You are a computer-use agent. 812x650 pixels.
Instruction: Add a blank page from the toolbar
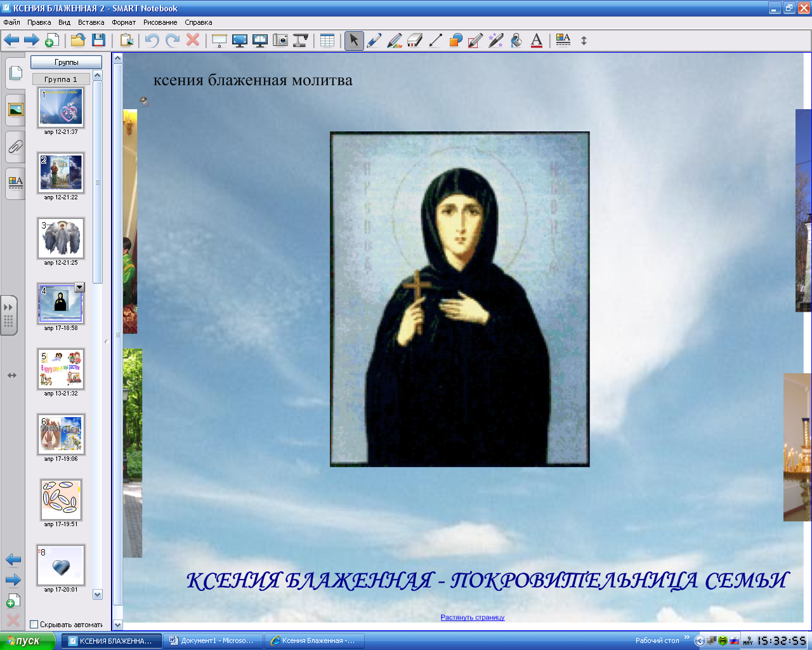click(x=52, y=41)
